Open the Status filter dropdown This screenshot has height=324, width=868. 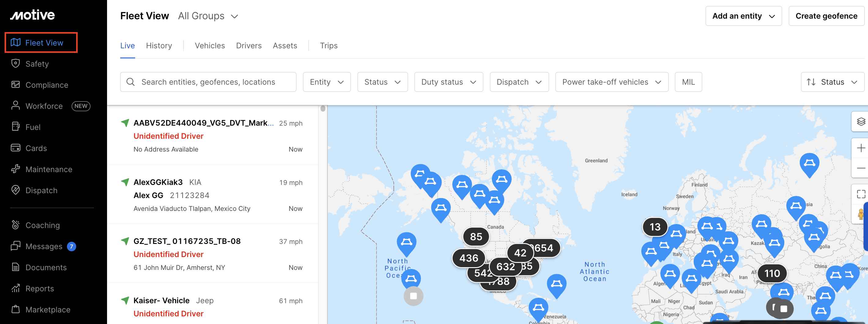tap(382, 82)
